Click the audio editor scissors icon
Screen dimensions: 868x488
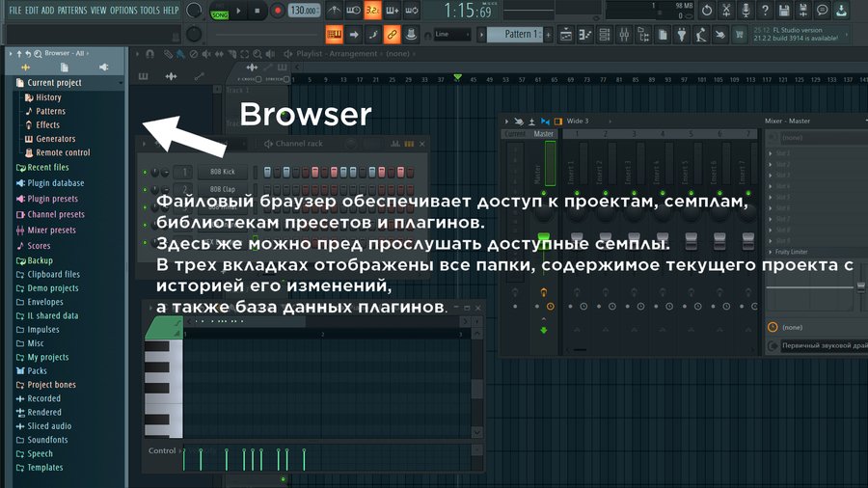coord(726,10)
